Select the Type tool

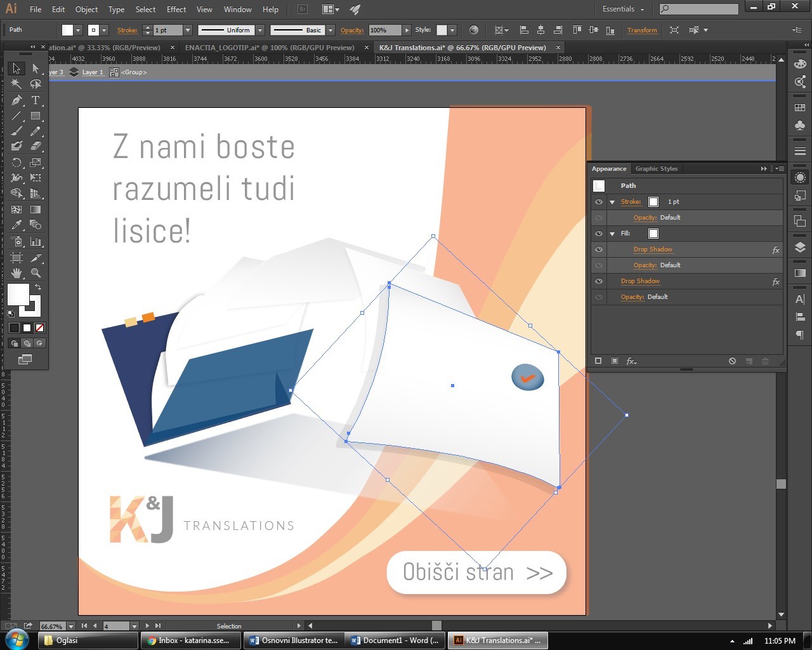click(x=36, y=100)
